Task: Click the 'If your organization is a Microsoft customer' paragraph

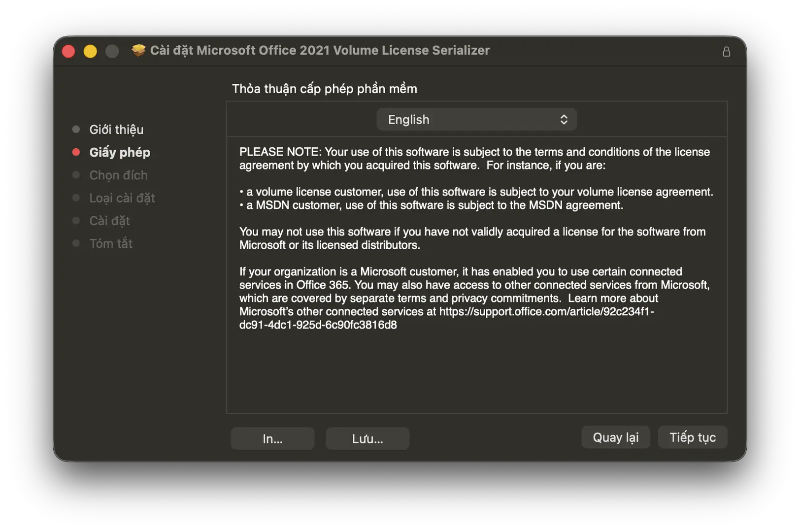Action: [x=475, y=298]
